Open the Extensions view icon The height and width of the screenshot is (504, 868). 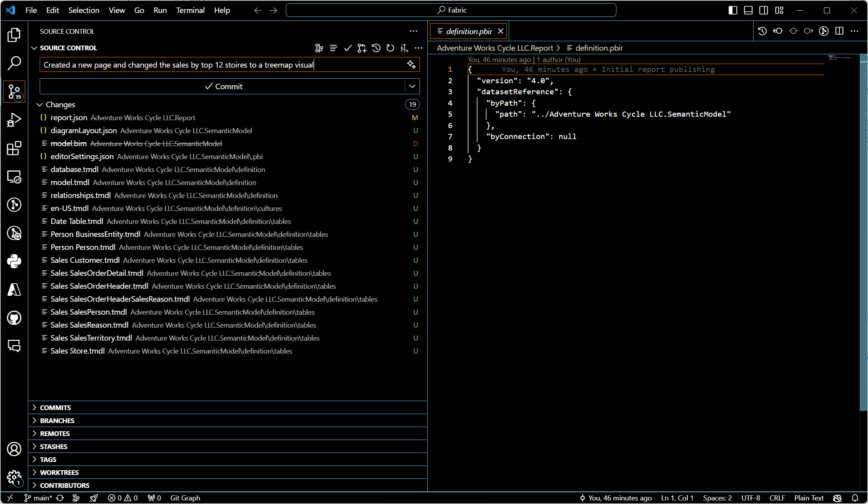click(x=14, y=148)
